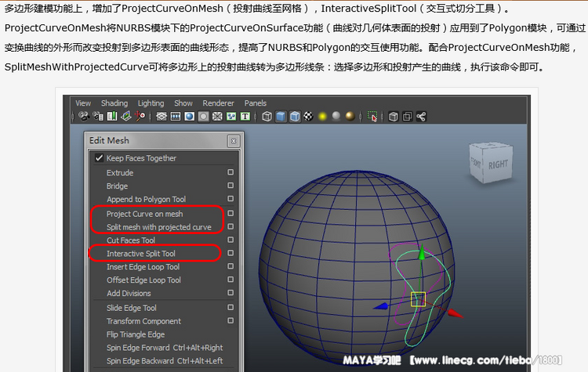
Task: Open Project Curve on mesh option box
Action: [x=230, y=214]
